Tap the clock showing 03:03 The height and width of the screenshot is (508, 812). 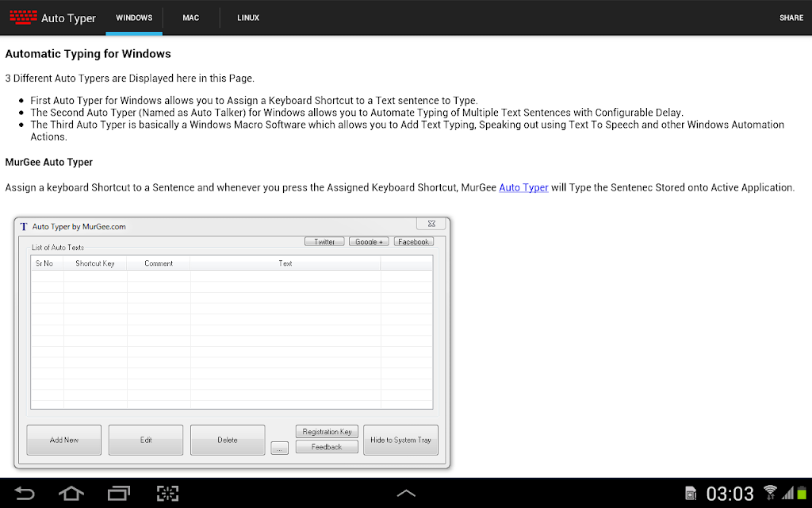tap(730, 494)
